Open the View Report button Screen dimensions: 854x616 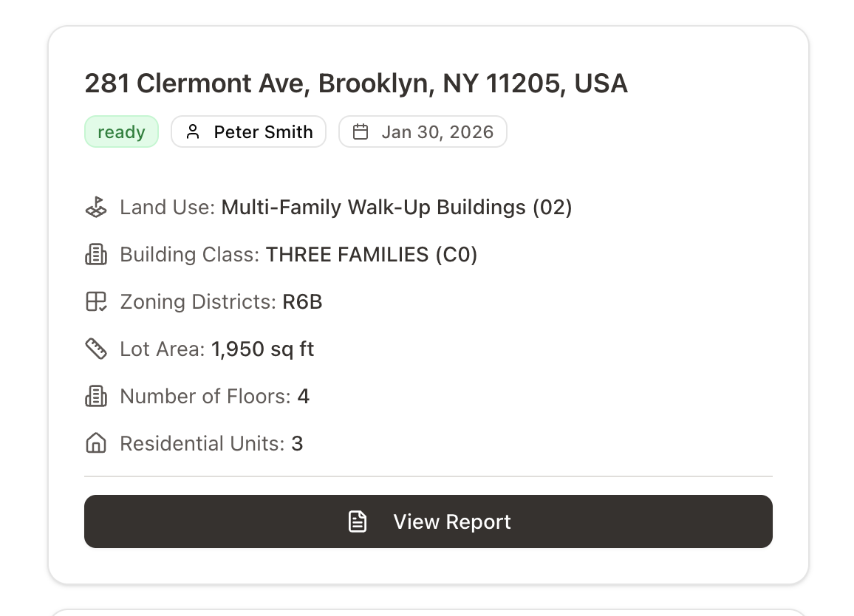[x=428, y=521]
